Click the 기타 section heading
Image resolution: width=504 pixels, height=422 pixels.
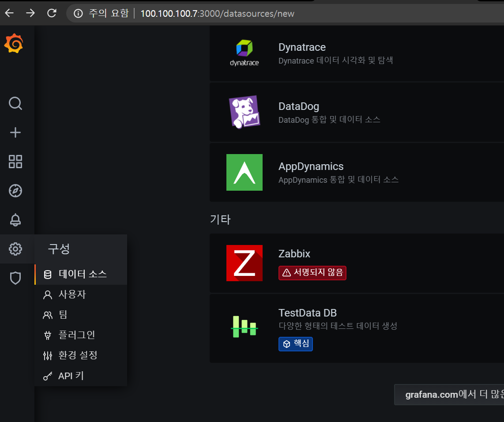(220, 219)
